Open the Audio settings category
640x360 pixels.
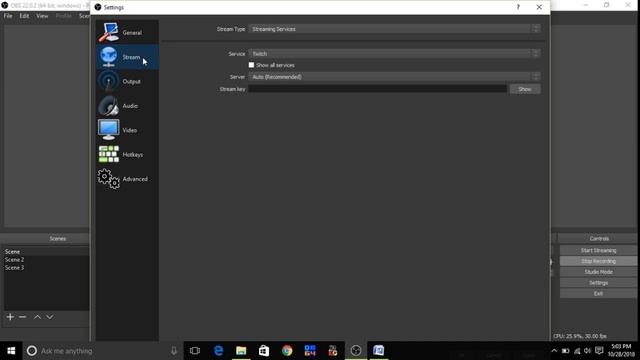[x=127, y=106]
